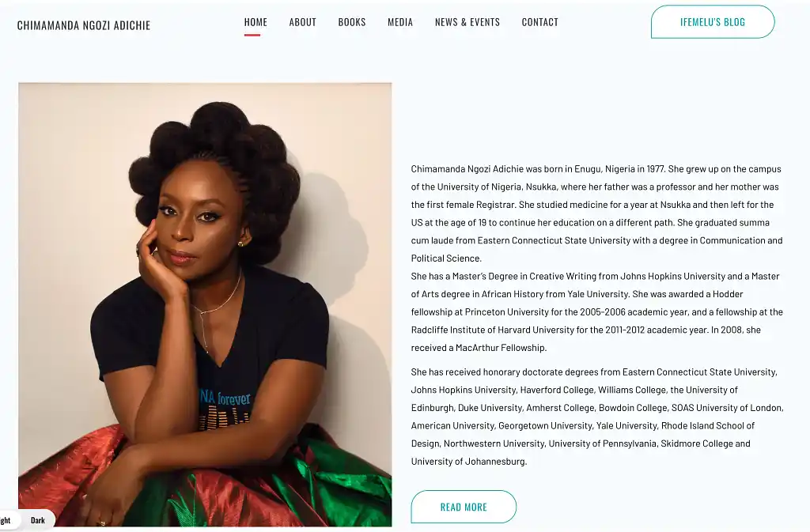Open Ifemelu's Blog button
The height and width of the screenshot is (532, 810).
713,21
